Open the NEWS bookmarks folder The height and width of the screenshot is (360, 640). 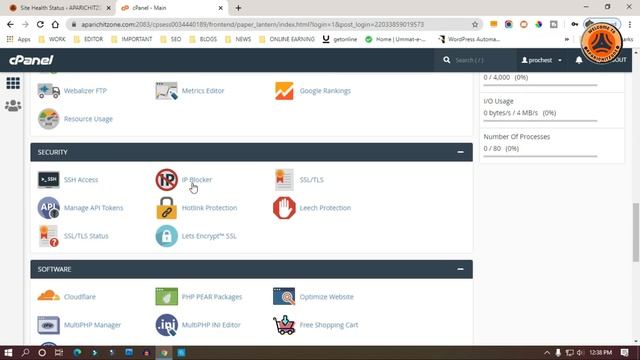tap(238, 39)
